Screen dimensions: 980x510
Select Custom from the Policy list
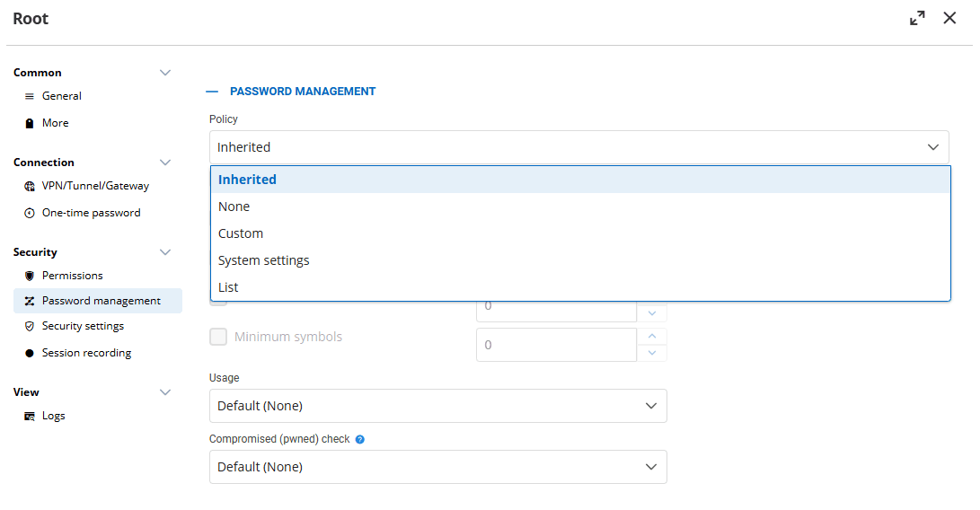(x=241, y=233)
